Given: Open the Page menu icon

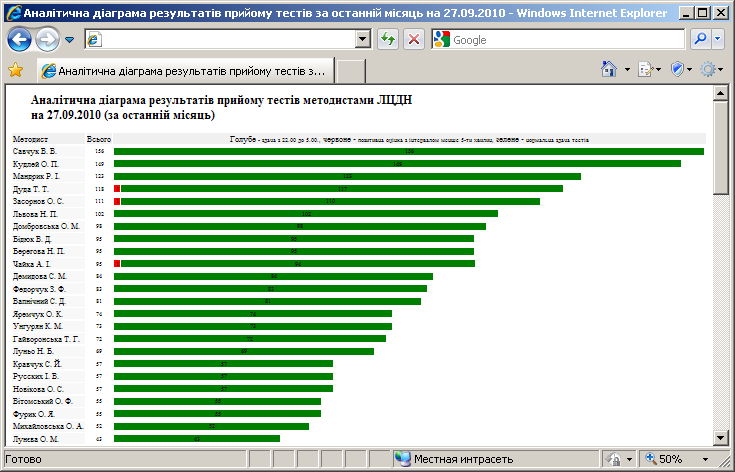Looking at the screenshot, I should point(645,69).
